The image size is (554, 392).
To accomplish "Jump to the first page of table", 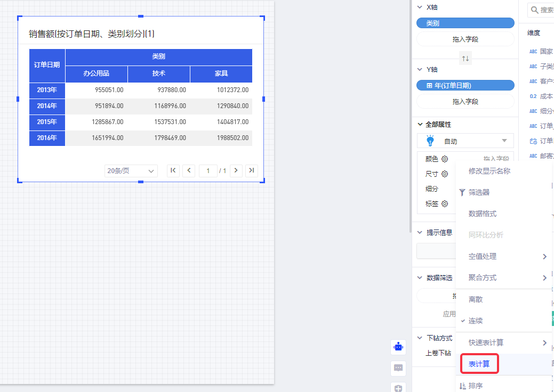I will tap(173, 170).
